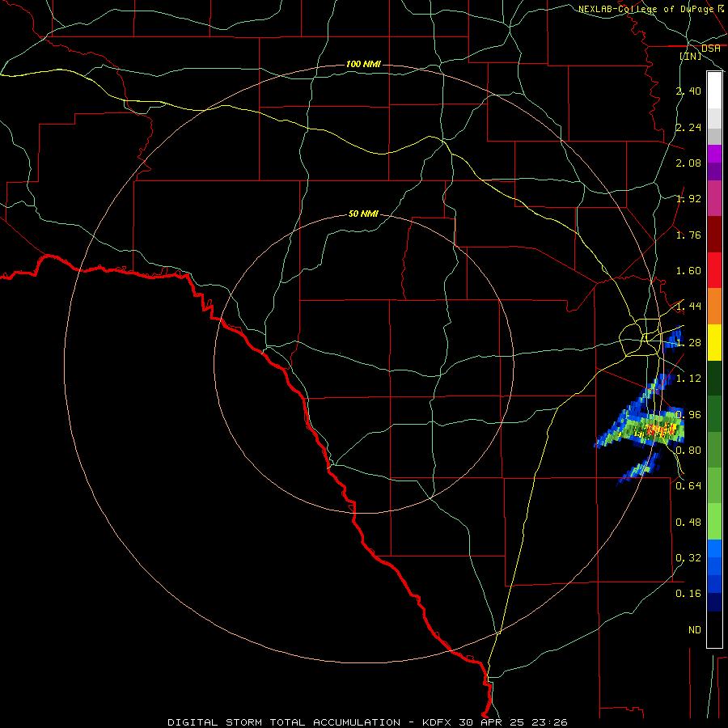The width and height of the screenshot is (728, 728).
Task: Pick the dark red legend swatch
Action: tap(714, 235)
